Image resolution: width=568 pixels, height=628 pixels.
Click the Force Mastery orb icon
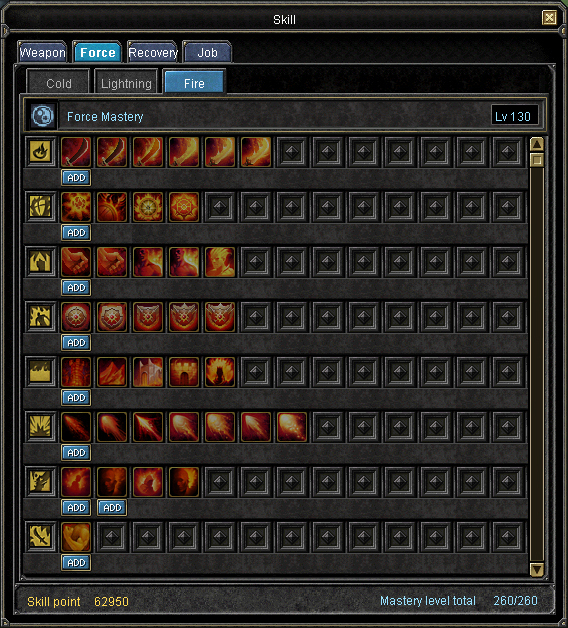[42, 116]
